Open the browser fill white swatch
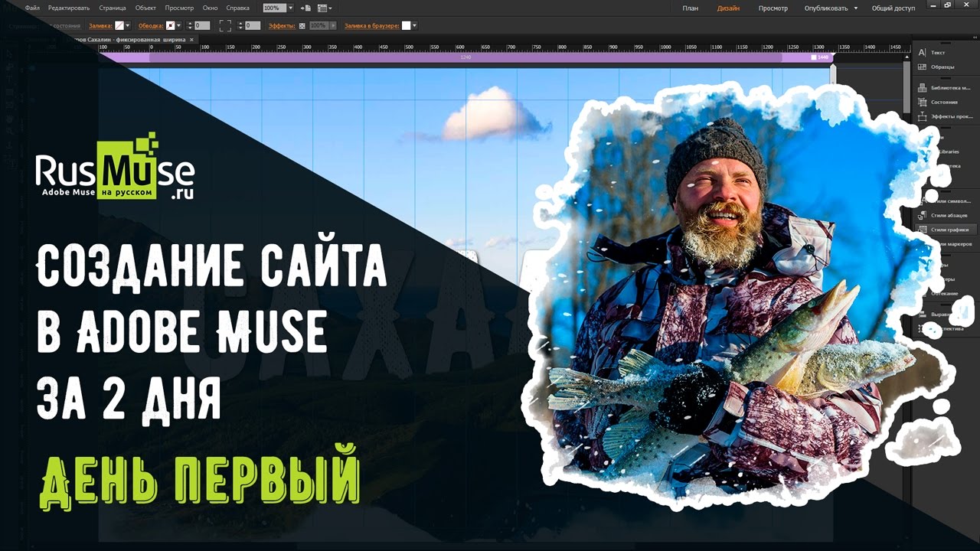 pos(406,25)
